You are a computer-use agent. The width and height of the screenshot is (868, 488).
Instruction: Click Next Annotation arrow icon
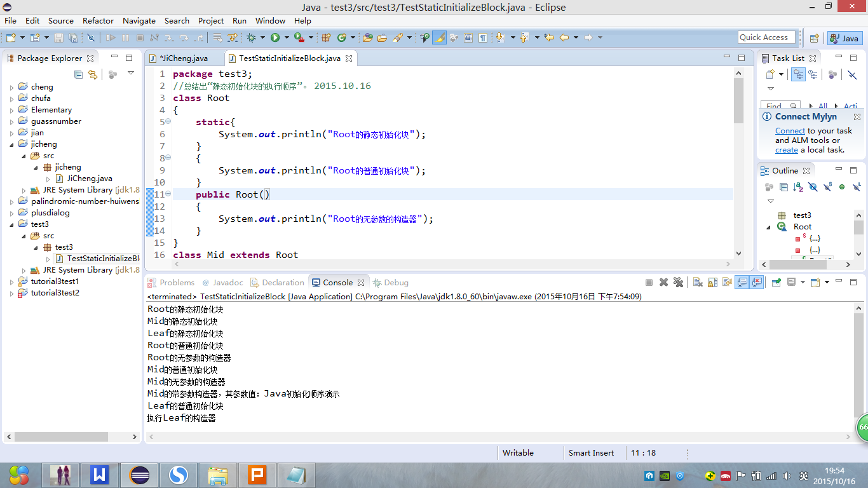(500, 37)
